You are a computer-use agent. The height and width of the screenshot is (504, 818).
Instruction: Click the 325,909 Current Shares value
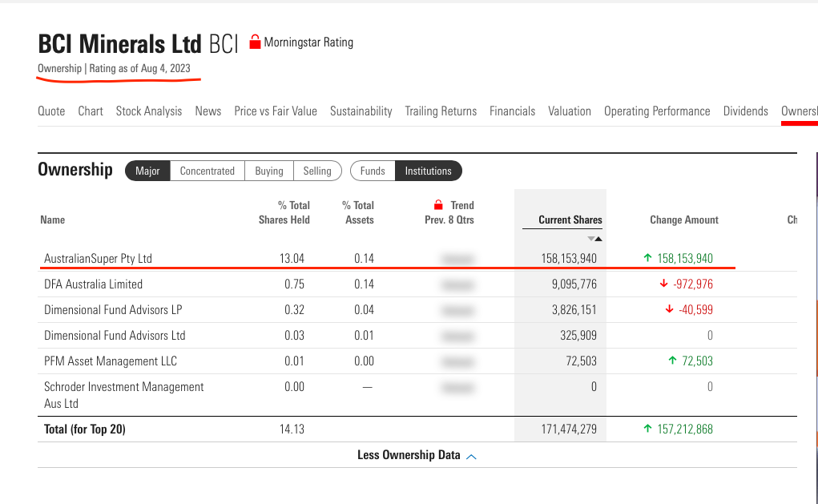[578, 335]
